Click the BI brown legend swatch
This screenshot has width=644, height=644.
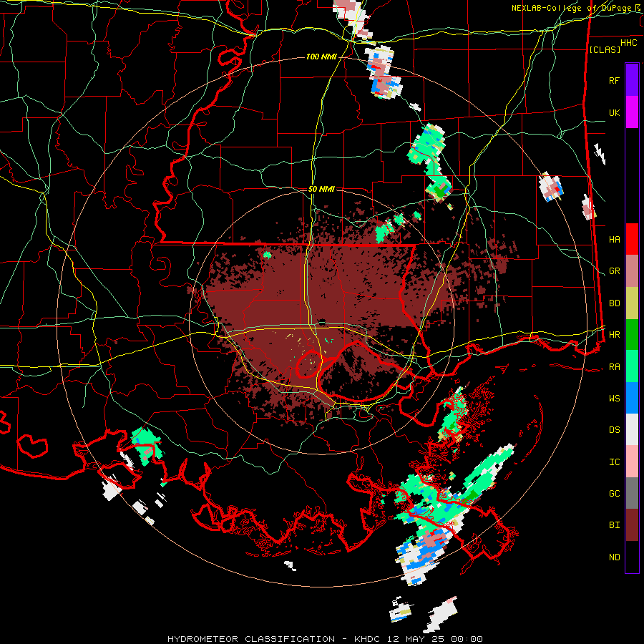tap(632, 525)
